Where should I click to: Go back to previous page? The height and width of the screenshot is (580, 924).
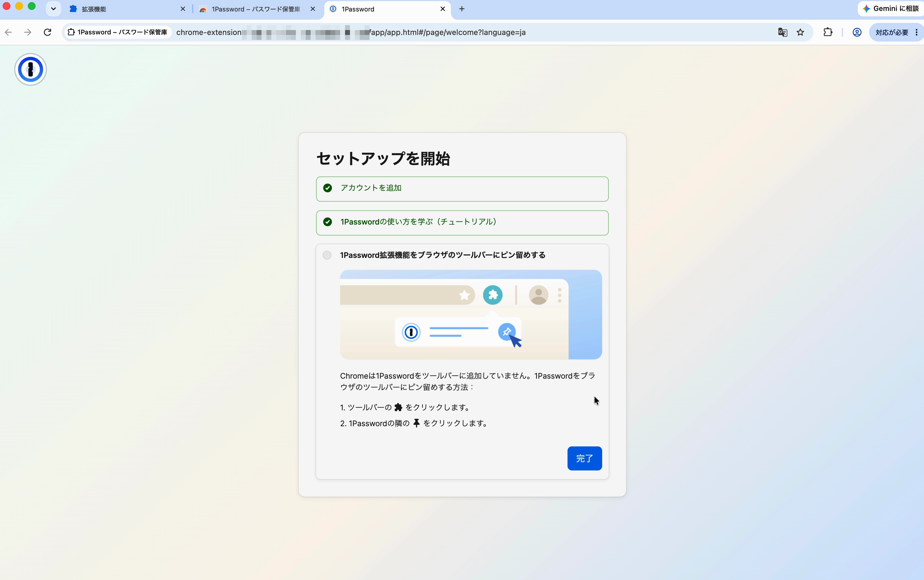[8, 32]
